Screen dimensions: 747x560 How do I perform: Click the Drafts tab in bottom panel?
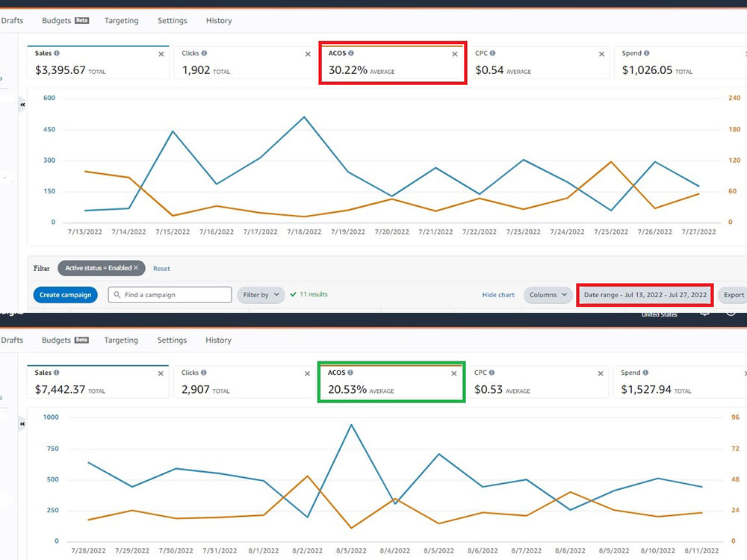coord(11,340)
